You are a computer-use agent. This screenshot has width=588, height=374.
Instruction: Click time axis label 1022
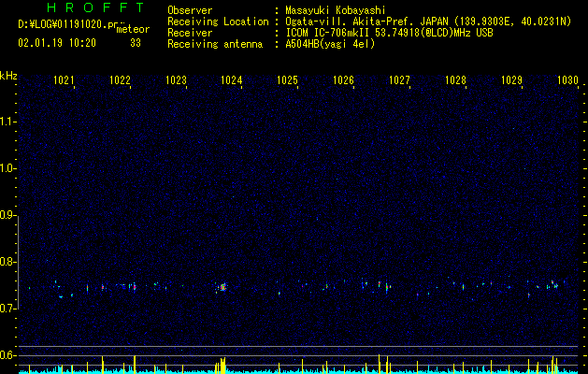[120, 79]
